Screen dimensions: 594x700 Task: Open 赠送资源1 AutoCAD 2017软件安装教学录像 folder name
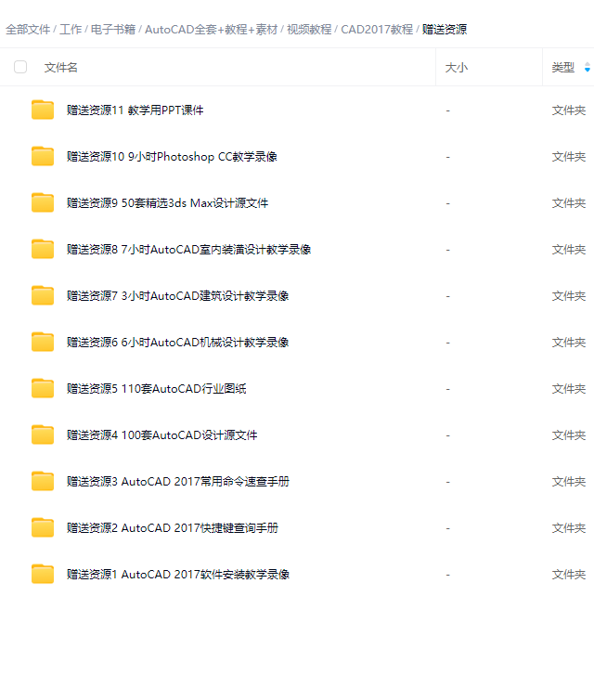click(178, 574)
